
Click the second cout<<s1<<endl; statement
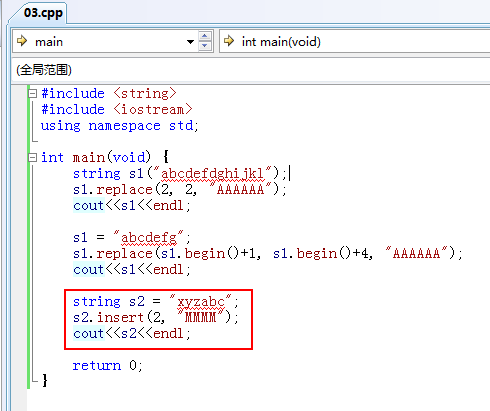[x=132, y=269]
